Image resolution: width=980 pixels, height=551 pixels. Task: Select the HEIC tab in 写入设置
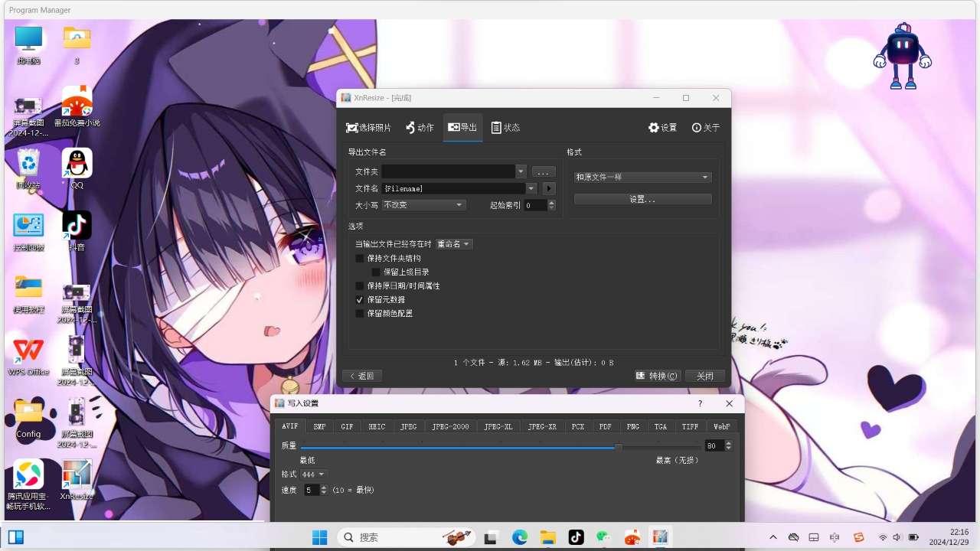pos(377,426)
